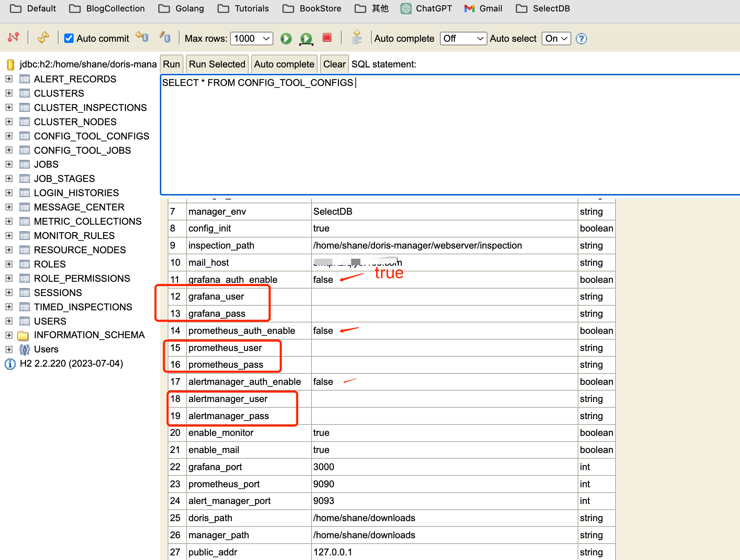The image size is (740, 560).
Task: Open the Auto select On dropdown
Action: click(x=556, y=39)
